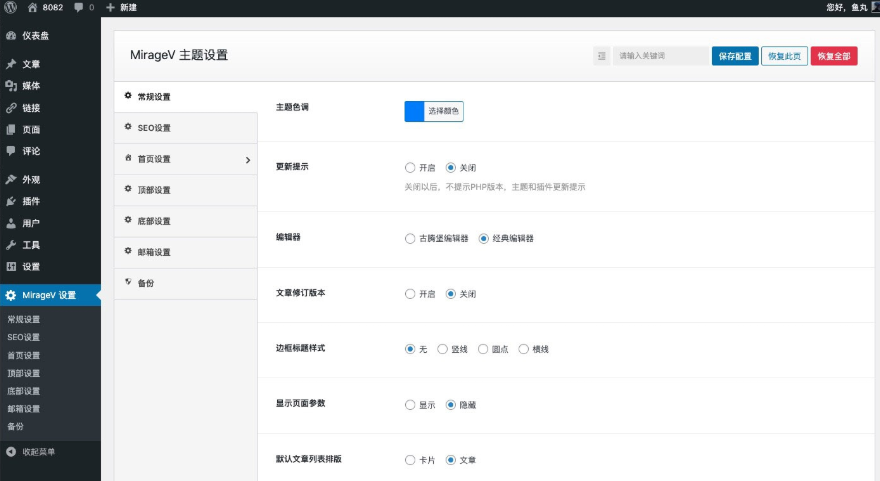Open the 设置 settings icon
This screenshot has height=481, width=880.
(11, 267)
